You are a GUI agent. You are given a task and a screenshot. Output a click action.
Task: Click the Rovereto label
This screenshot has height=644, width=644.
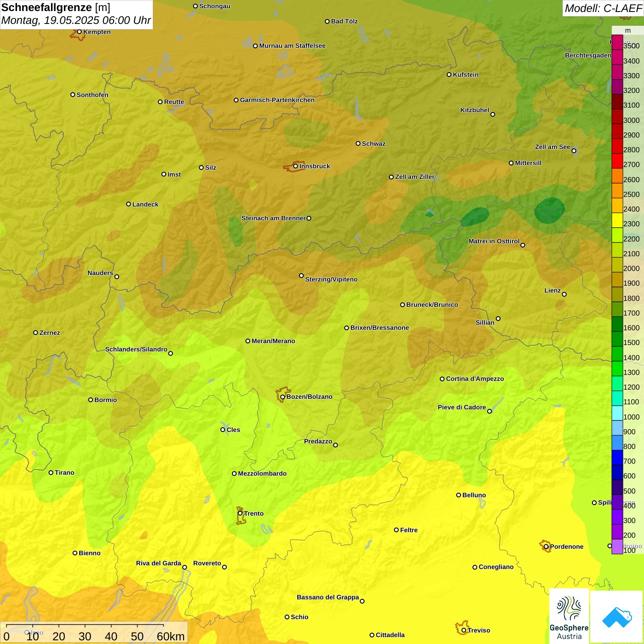(207, 563)
